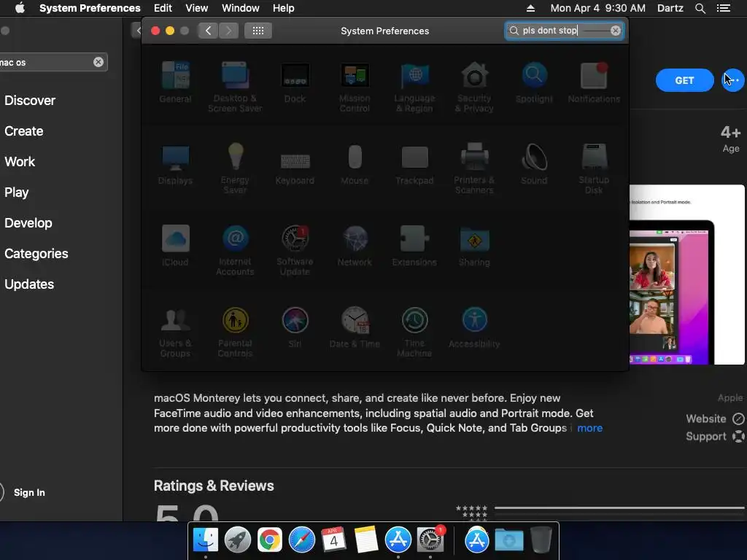Open Trackpad preferences pane
Image resolution: width=747 pixels, height=560 pixels.
[414, 164]
